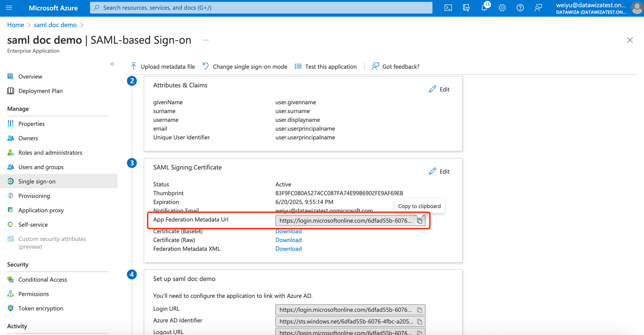Viewport: 644px width, 335px height.
Task: Download Certificate (Base64)
Action: tap(289, 232)
